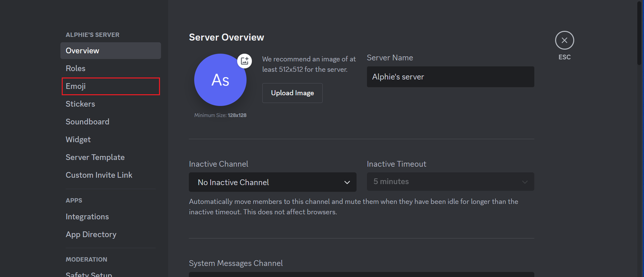Viewport: 644px width, 277px height.
Task: Open the Safety Setup page
Action: coord(111,273)
